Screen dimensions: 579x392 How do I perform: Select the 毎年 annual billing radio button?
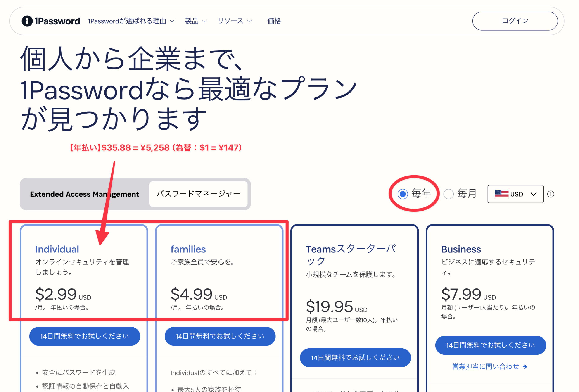[x=403, y=194]
